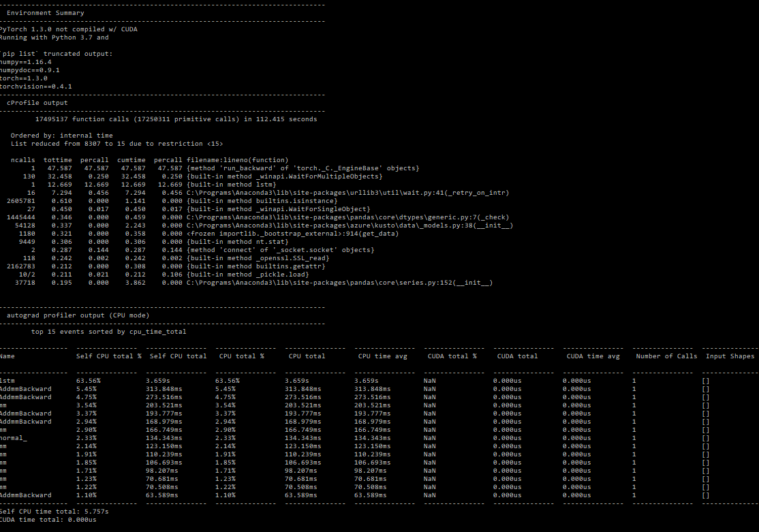Select the run_backward method entry
Viewport: 759px width, 532px height.
[x=303, y=168]
